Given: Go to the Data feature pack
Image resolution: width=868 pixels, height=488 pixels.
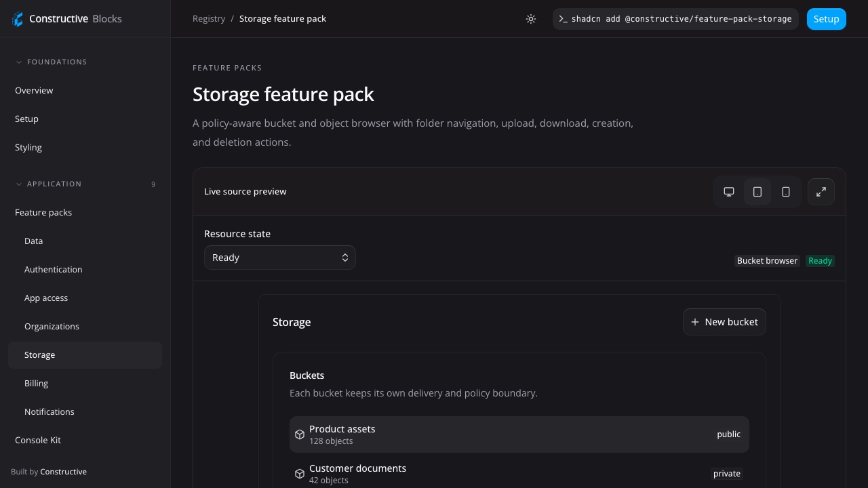Looking at the screenshot, I should (85, 241).
